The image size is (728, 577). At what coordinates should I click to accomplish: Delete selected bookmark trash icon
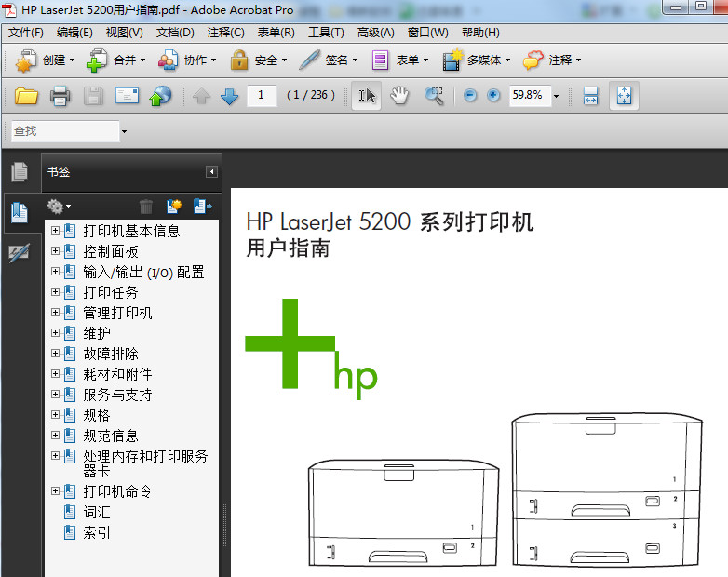tap(146, 206)
